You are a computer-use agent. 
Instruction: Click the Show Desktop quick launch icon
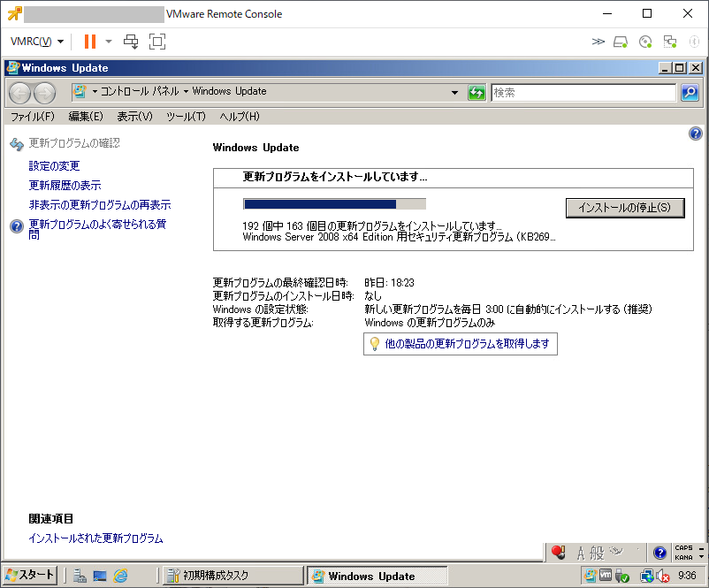coord(100,576)
